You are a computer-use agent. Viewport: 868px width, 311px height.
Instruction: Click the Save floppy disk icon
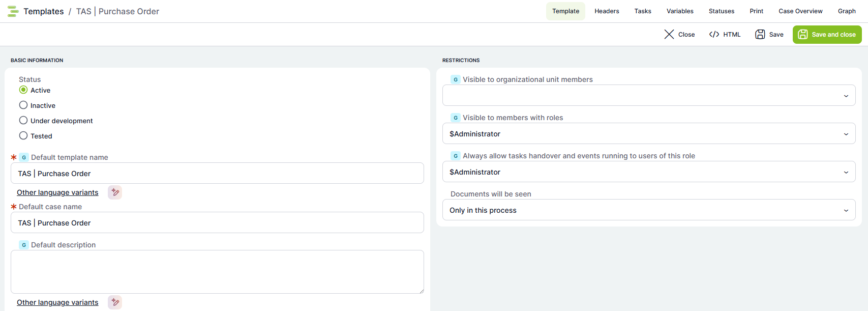(760, 35)
